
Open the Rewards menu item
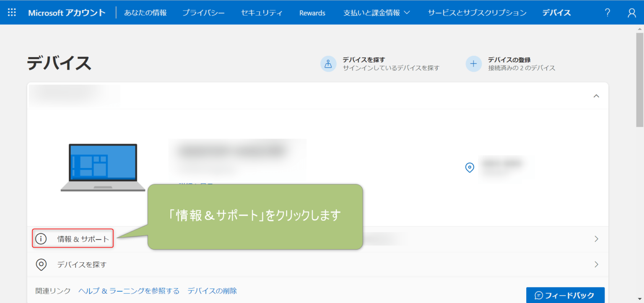(312, 13)
